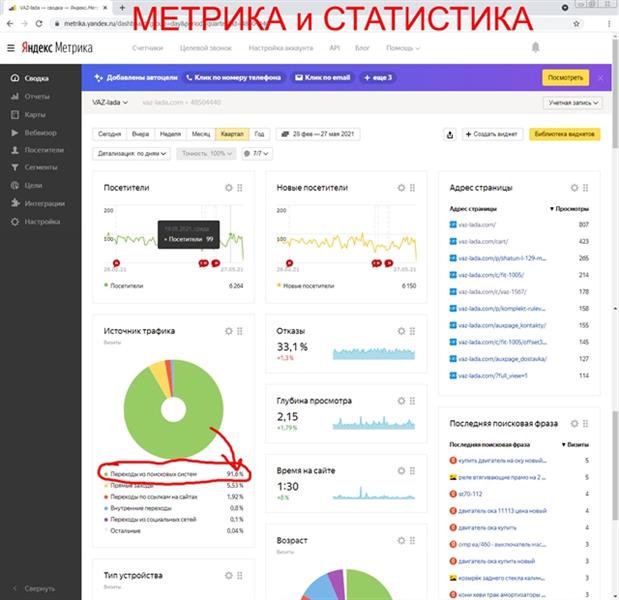Select the Сегодня period tab
Image resolution: width=619 pixels, height=600 pixels.
(109, 134)
